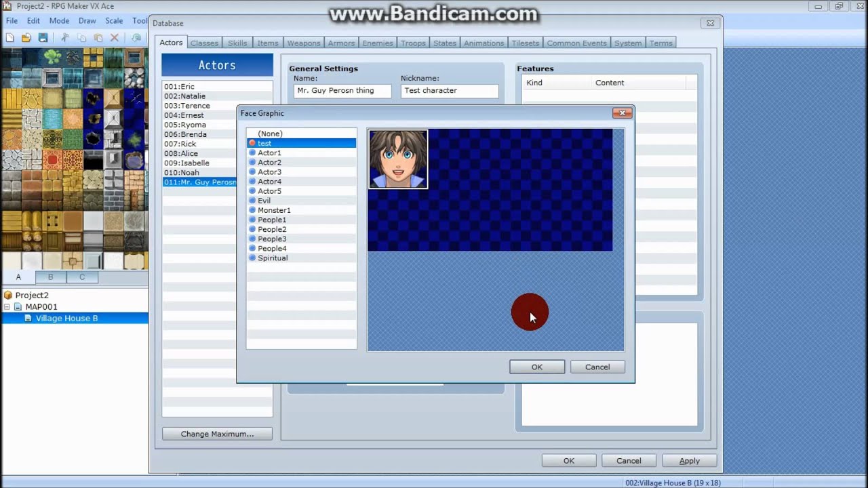This screenshot has width=868, height=488.
Task: Click the Change Maximum... button
Action: [217, 434]
